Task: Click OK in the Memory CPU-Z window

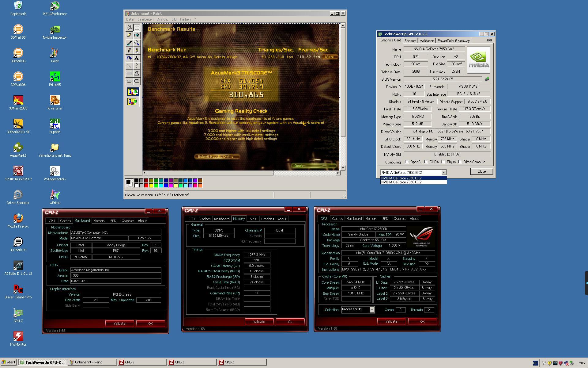Action: coord(290,322)
